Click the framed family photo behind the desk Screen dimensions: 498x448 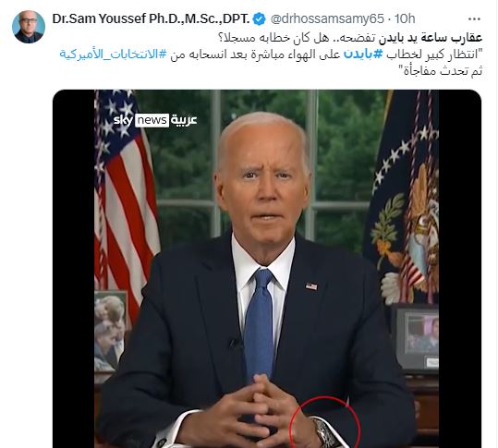111,330
